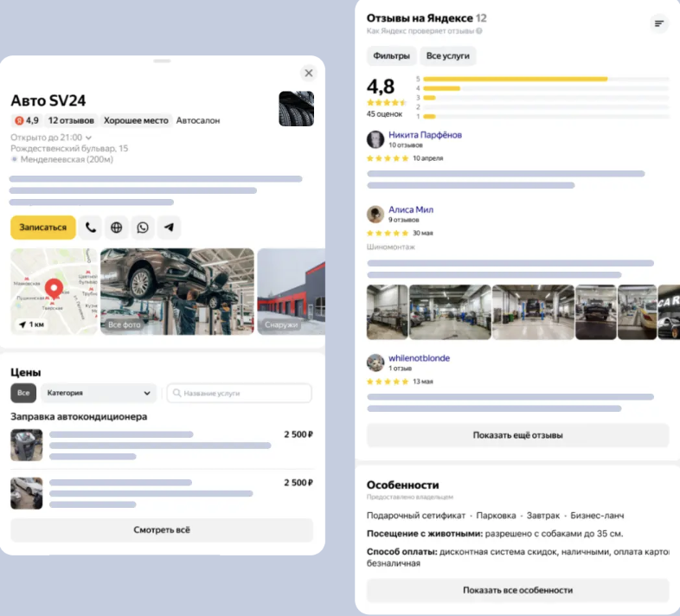Screen dimensions: 680x616
Task: Open the Все фото car lift photo
Action: click(x=177, y=291)
